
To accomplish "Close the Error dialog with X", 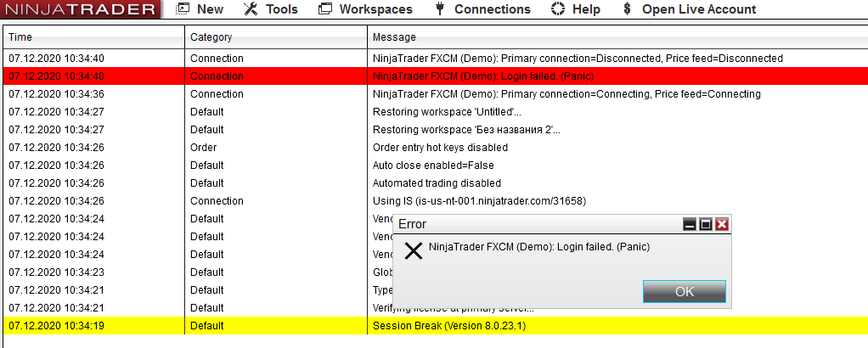I will click(x=722, y=225).
